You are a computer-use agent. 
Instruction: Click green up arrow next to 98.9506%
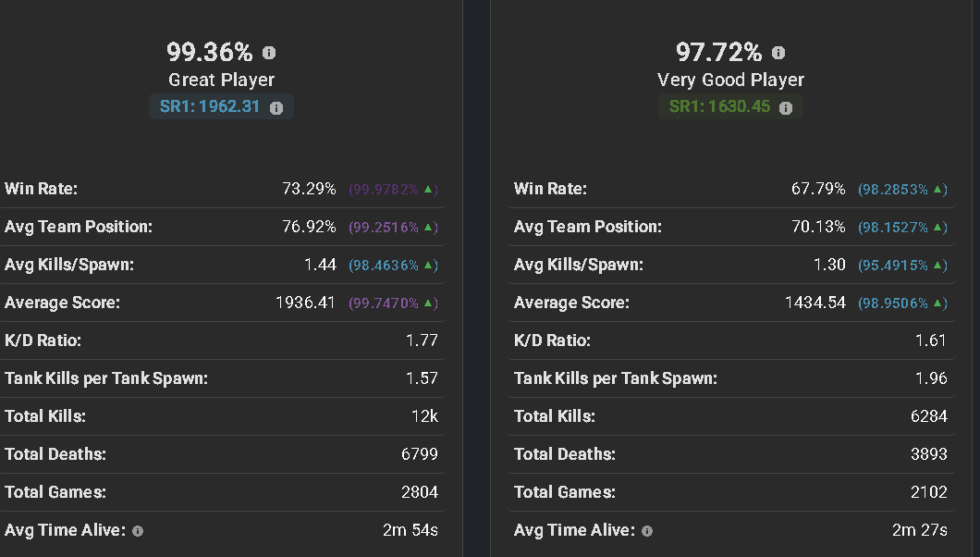click(x=937, y=303)
